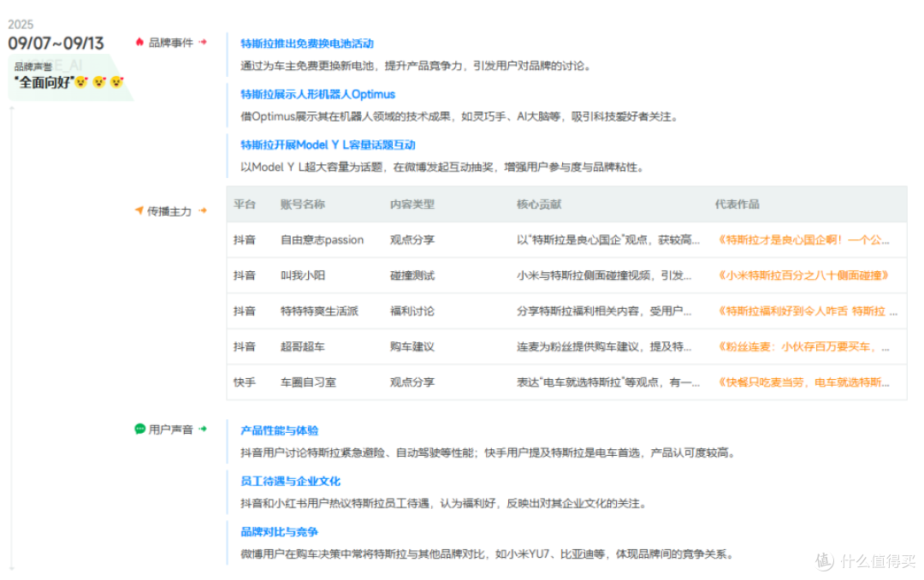Image resolution: width=924 pixels, height=580 pixels.
Task: Click contribution text 以"特斯拉是良心国企"观点，获较高...
Action: tap(608, 240)
